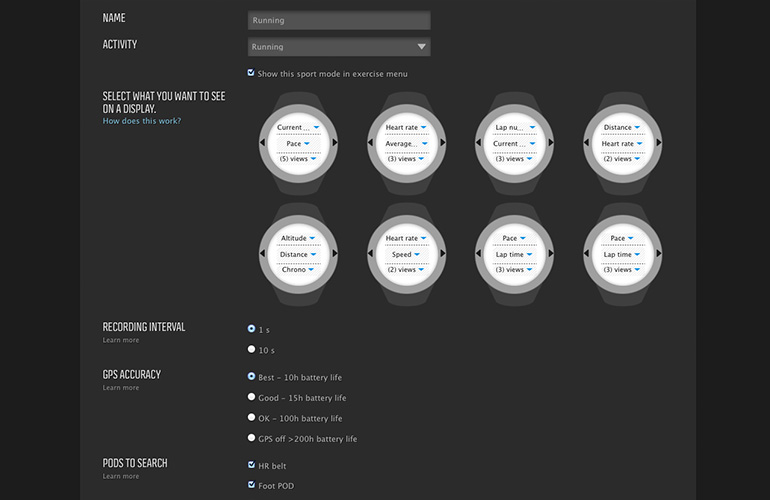Select the 10 s recording interval
This screenshot has height=500, width=770.
click(251, 349)
